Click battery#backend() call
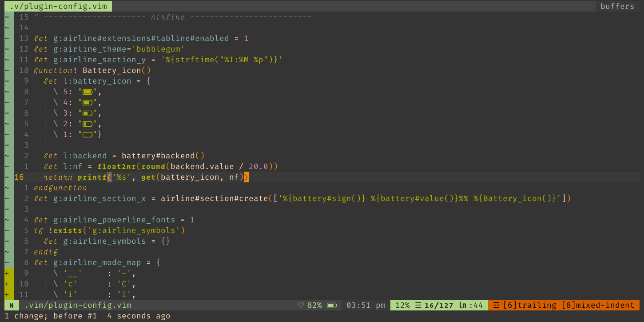 (163, 156)
